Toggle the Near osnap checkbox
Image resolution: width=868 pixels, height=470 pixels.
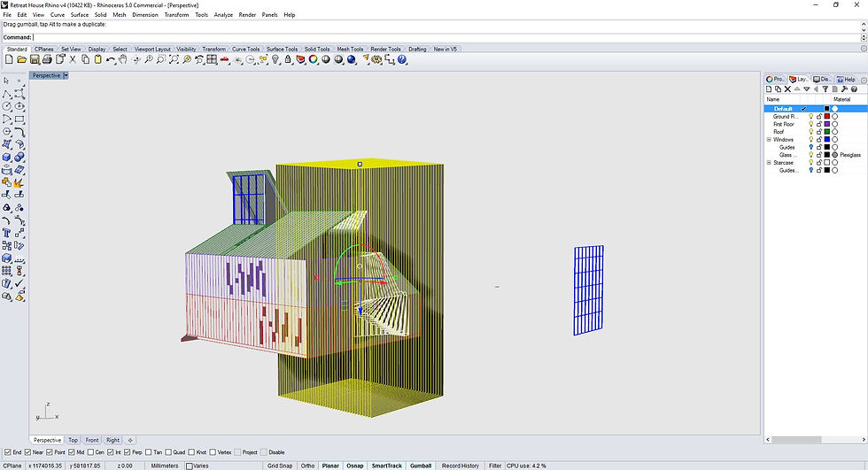[27, 452]
